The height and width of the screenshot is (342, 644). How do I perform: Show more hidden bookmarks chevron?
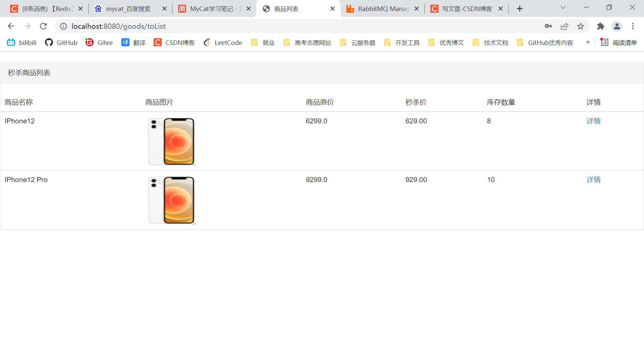click(588, 42)
